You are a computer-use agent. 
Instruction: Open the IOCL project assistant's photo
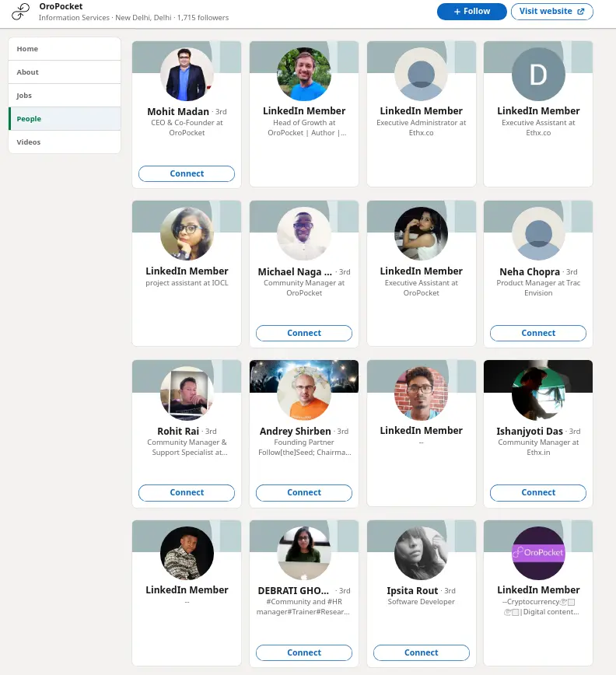click(187, 233)
